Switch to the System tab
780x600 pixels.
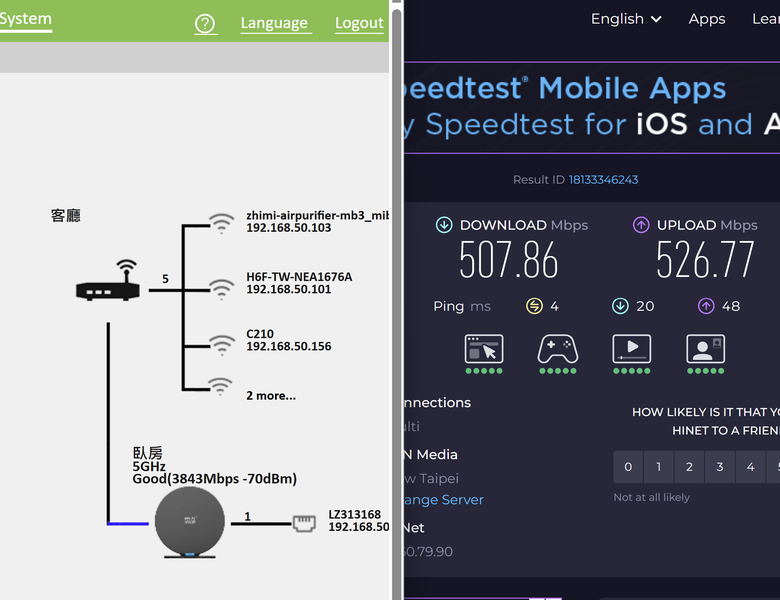point(25,19)
